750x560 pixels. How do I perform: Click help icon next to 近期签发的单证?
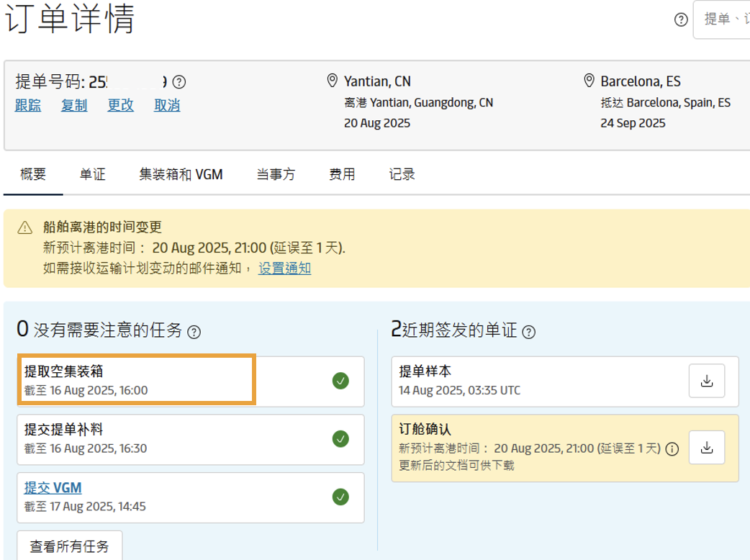pos(529,332)
